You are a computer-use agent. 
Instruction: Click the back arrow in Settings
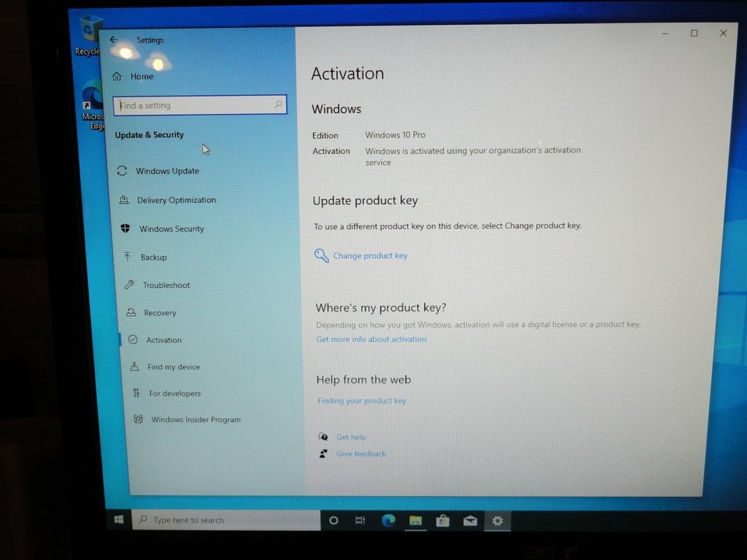[x=114, y=40]
